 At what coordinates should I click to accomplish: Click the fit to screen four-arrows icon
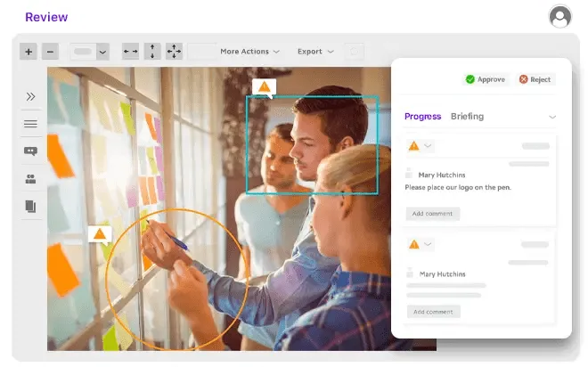tap(174, 52)
